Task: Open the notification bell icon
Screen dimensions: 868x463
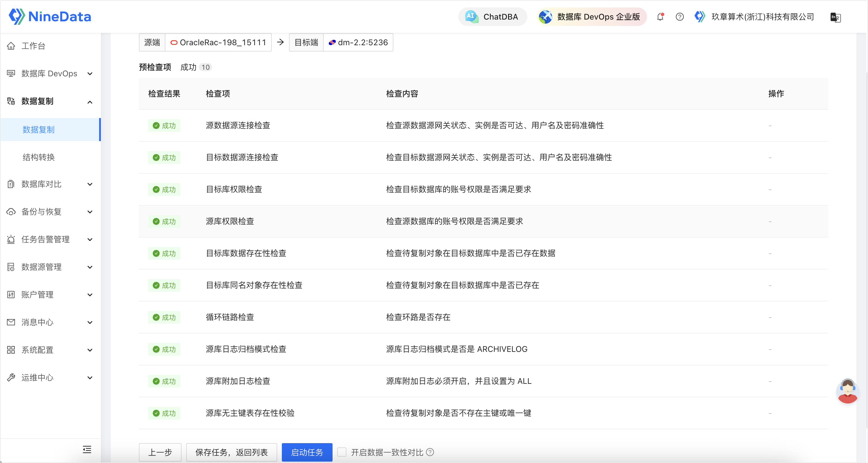Action: 660,16
